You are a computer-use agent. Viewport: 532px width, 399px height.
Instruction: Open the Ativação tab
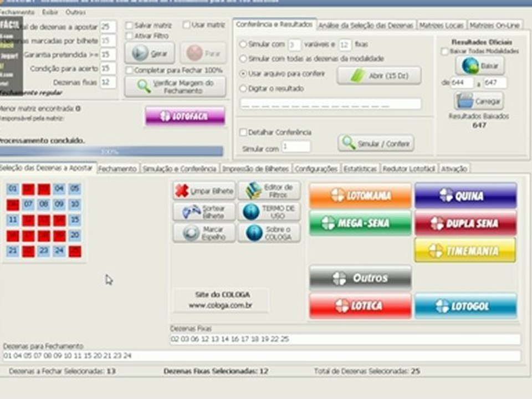point(454,168)
